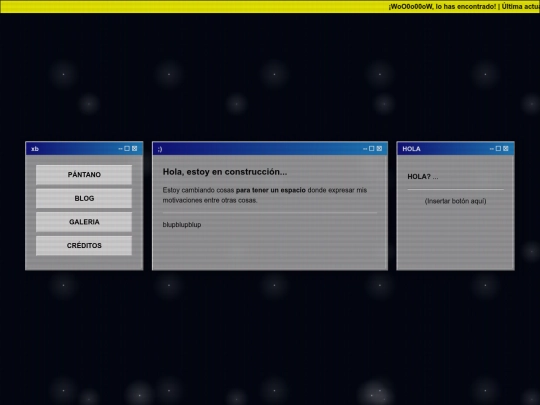540x405 pixels.
Task: Close the HOLA window
Action: click(506, 148)
